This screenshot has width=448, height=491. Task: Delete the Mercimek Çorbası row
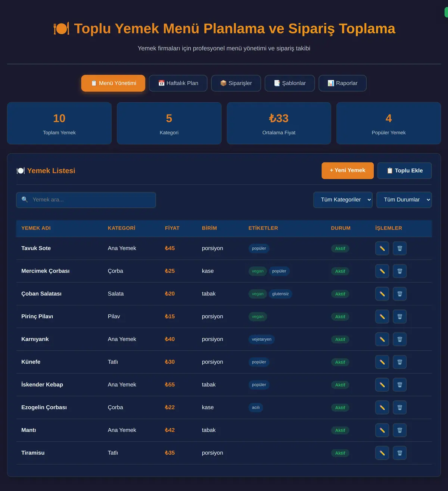[x=399, y=271]
